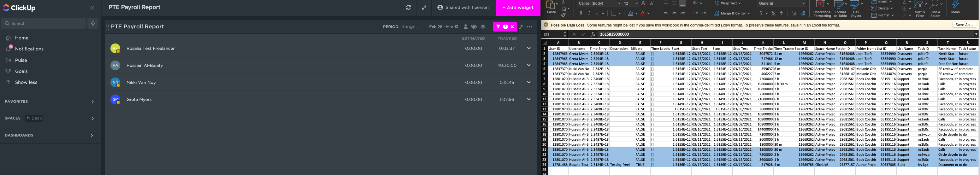This screenshot has width=980, height=175.
Task: Expand Greta Myers time row
Action: point(528,99)
